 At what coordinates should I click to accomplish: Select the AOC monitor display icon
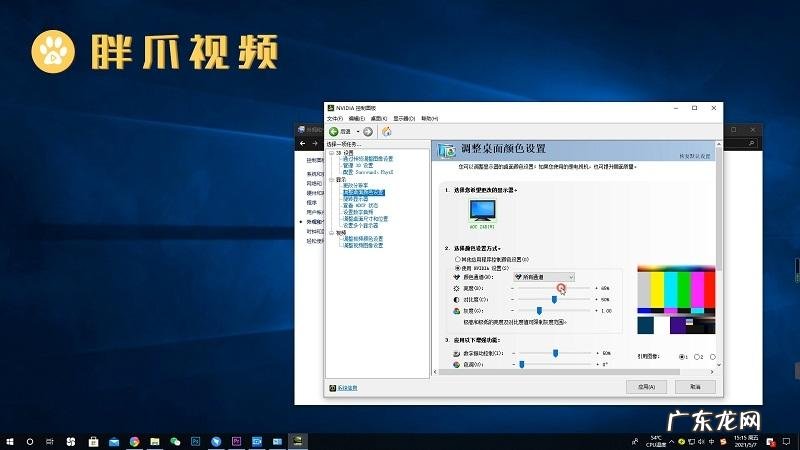[482, 210]
